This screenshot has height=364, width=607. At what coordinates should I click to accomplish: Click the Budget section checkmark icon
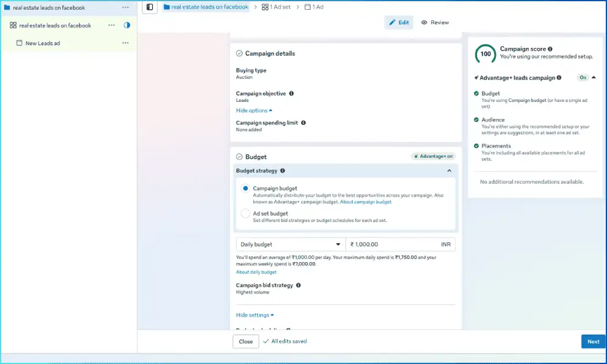239,157
